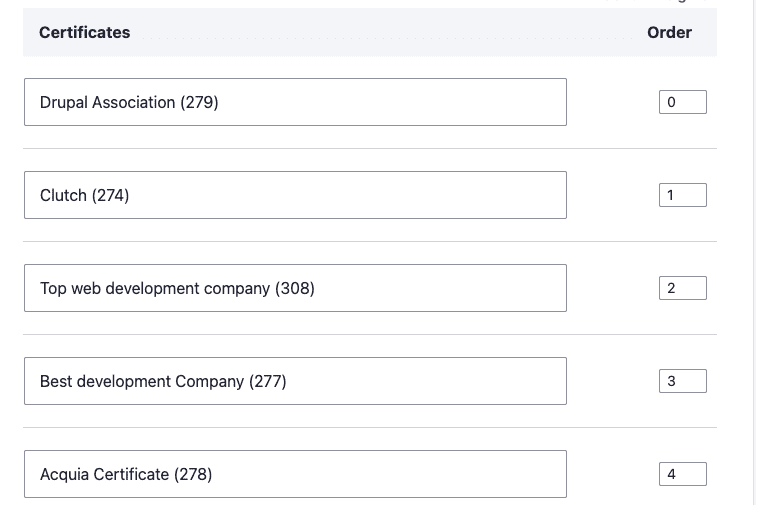Focus the Order box showing 4
The width and height of the screenshot is (764, 505).
[x=682, y=474]
